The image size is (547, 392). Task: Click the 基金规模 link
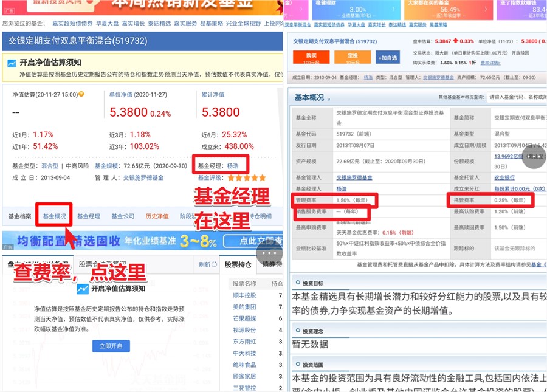[106, 166]
